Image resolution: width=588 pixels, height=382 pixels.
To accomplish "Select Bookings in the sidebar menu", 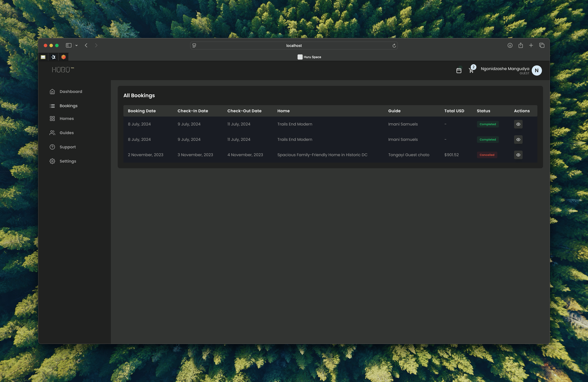I will point(68,106).
